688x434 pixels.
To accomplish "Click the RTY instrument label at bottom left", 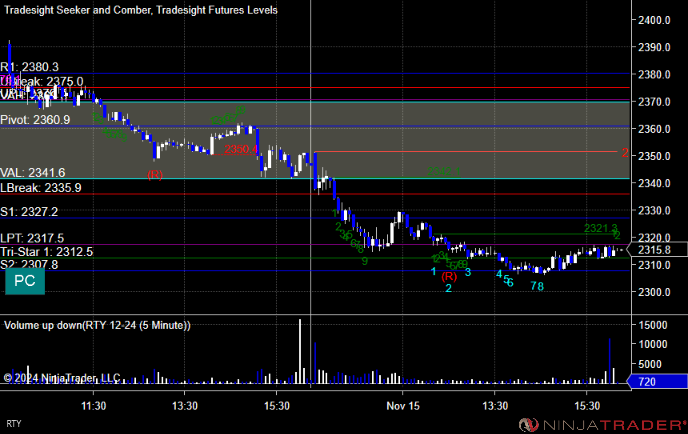I will coord(14,423).
